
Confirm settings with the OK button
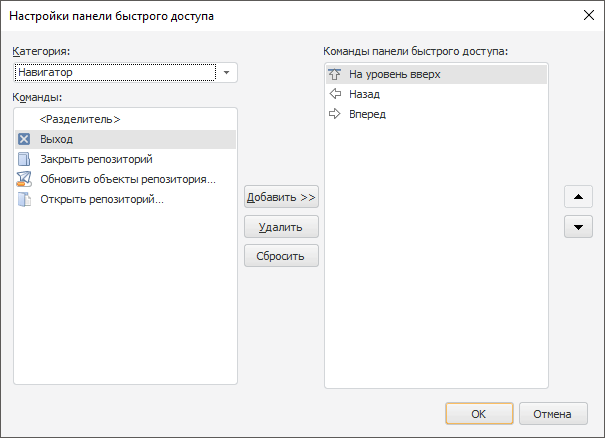(479, 414)
